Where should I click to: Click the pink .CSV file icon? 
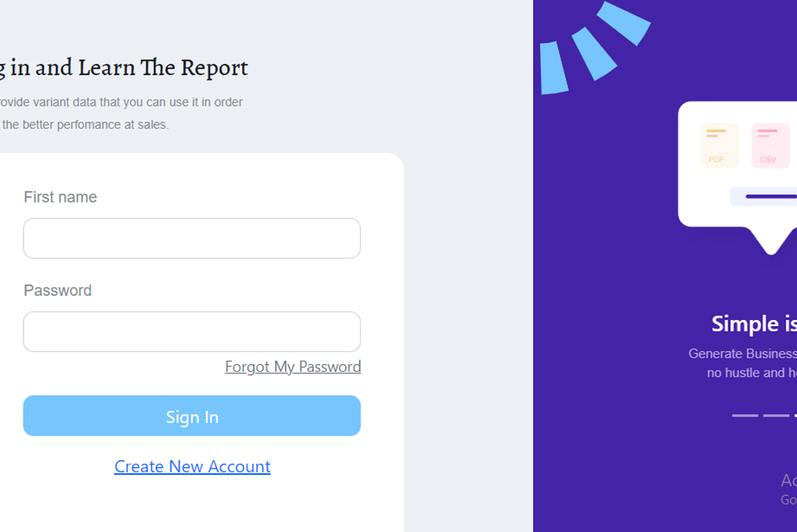(770, 145)
